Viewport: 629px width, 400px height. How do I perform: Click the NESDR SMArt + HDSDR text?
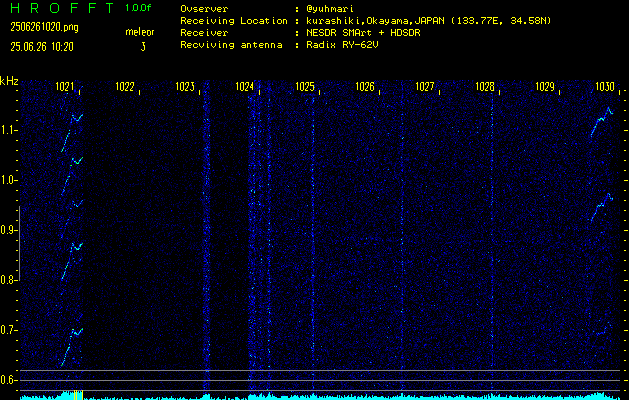pos(363,33)
